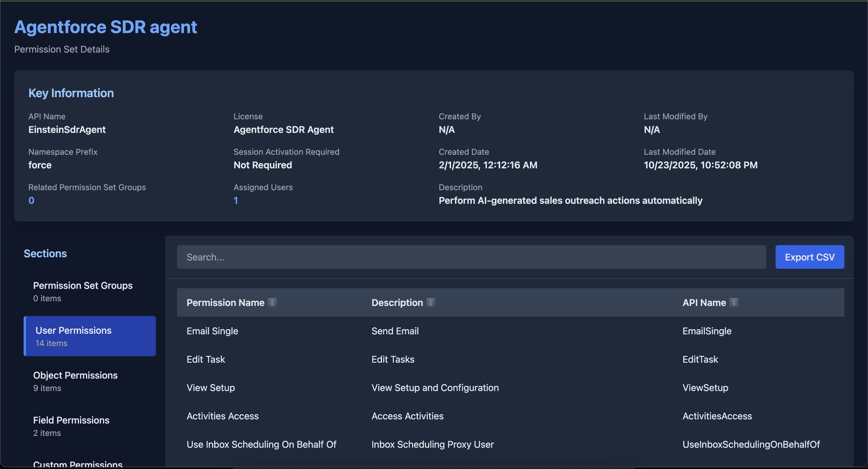868x469 pixels.
Task: Select the Edit Task permission row
Action: 205,359
